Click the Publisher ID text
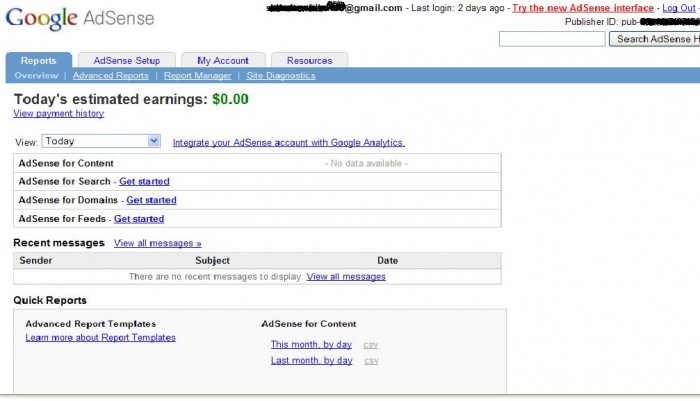Image resolution: width=700 pixels, height=401 pixels. (632, 21)
